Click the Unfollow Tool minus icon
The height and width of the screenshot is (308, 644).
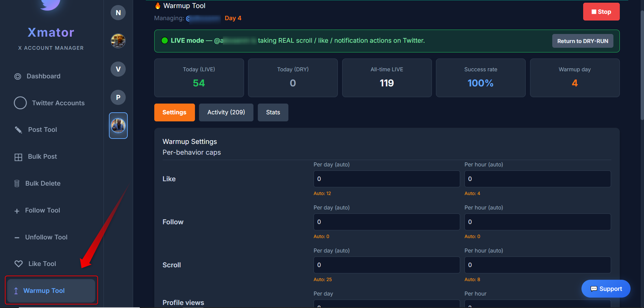point(17,238)
